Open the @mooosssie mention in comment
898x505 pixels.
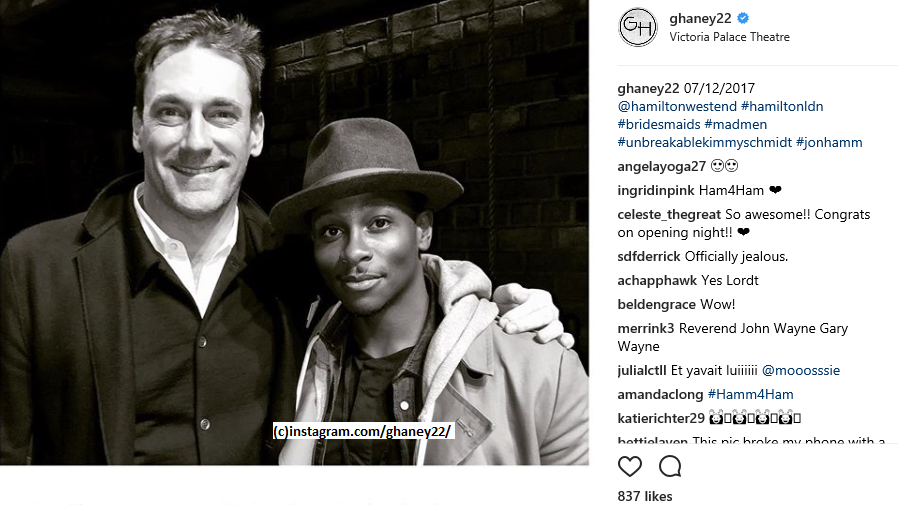pyautogui.click(x=801, y=370)
